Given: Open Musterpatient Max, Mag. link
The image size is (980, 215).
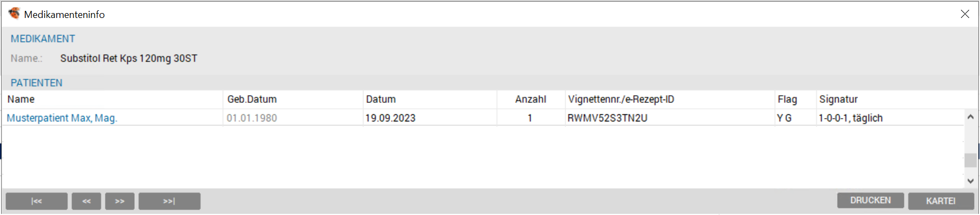Looking at the screenshot, I should (x=62, y=118).
